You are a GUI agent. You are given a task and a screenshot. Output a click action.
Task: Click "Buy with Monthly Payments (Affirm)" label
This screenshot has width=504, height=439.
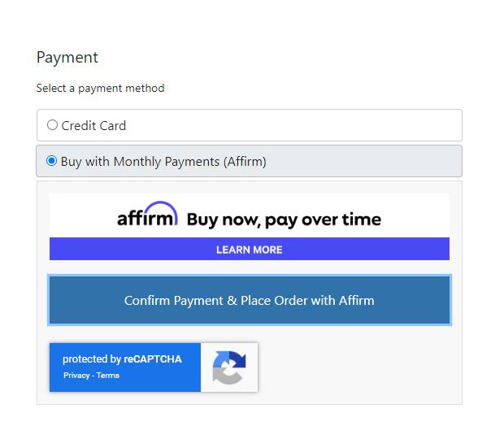163,162
